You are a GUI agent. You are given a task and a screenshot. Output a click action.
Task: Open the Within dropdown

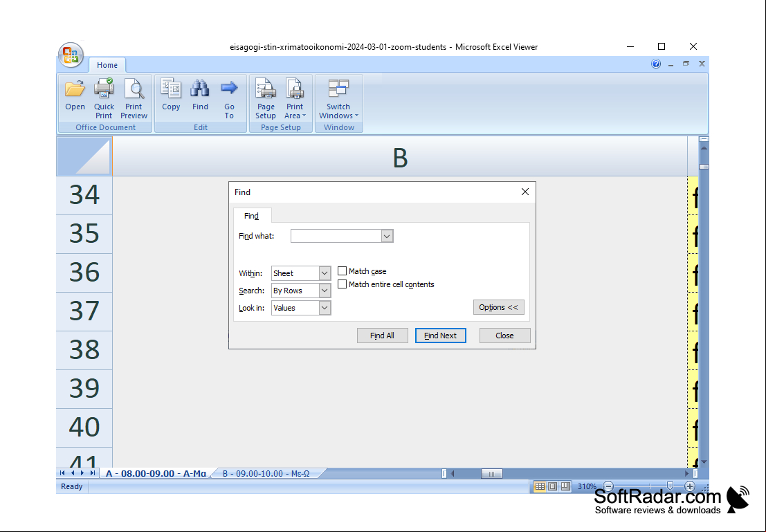[325, 273]
